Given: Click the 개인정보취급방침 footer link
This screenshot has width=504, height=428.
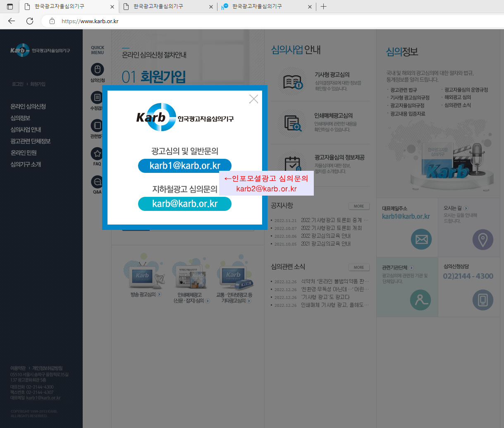Looking at the screenshot, I should 48,368.
